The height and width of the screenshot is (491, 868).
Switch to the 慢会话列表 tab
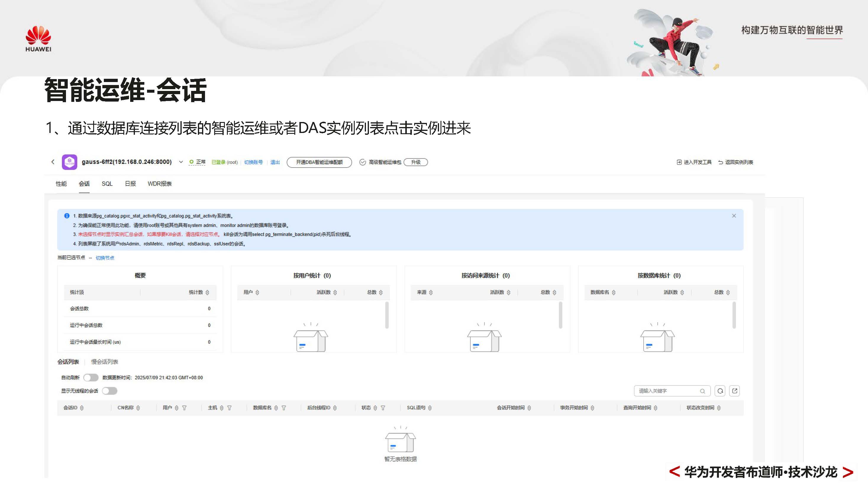pos(104,362)
